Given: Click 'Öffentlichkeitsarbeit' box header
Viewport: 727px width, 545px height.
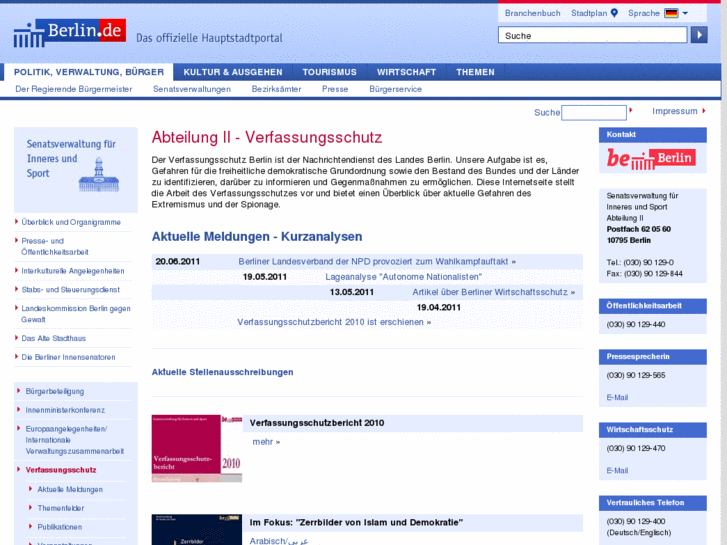Looking at the screenshot, I should pos(653,306).
